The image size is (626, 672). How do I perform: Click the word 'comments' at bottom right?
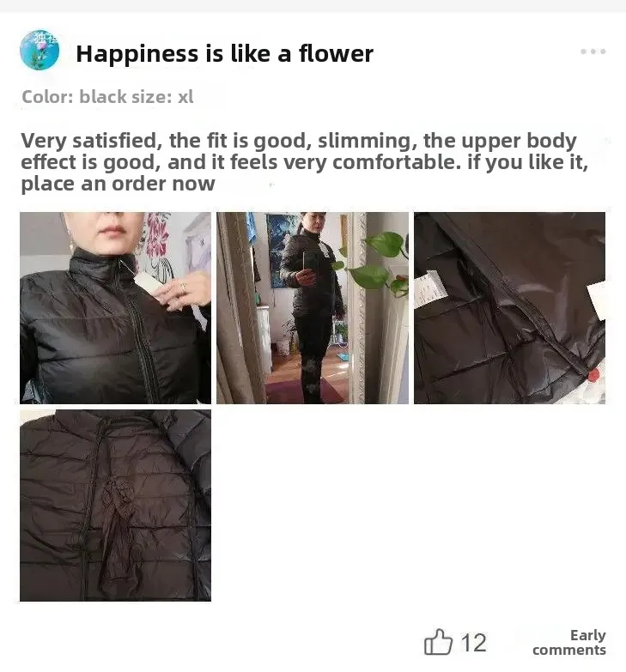[x=569, y=651]
